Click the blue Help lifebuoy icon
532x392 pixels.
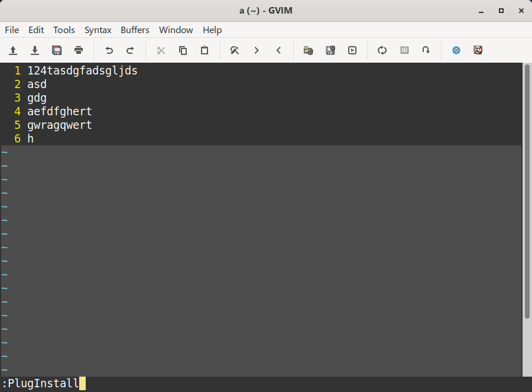point(456,50)
